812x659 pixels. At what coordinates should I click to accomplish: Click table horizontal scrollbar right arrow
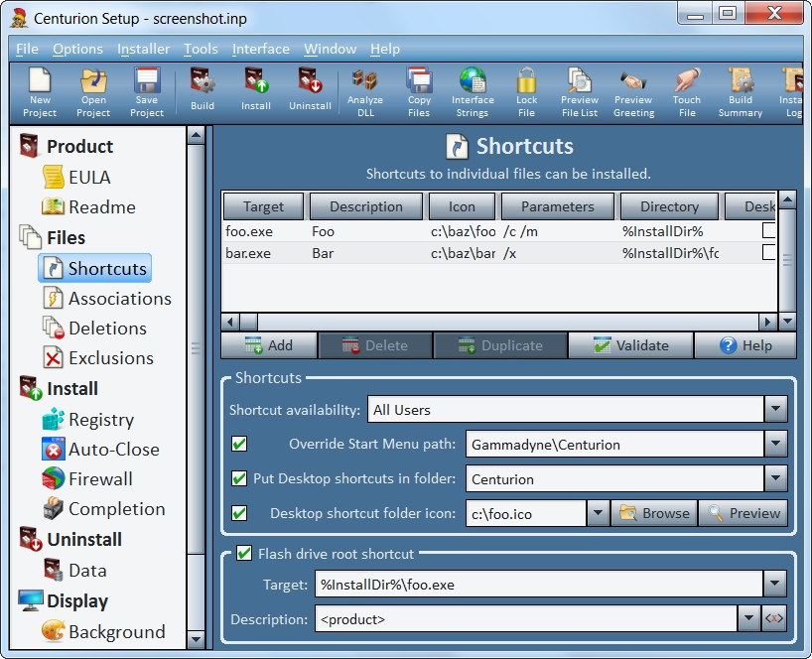coord(767,322)
